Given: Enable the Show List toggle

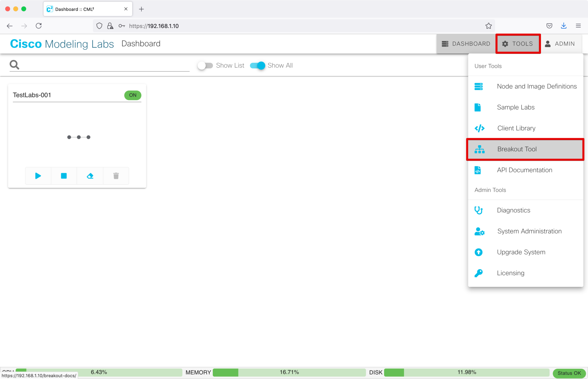Looking at the screenshot, I should click(x=205, y=65).
